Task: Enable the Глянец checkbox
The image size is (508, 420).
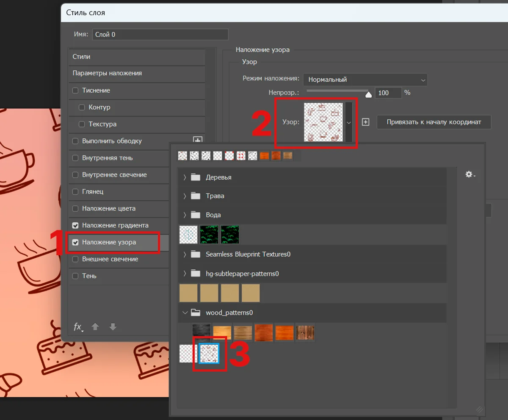Action: coord(75,192)
